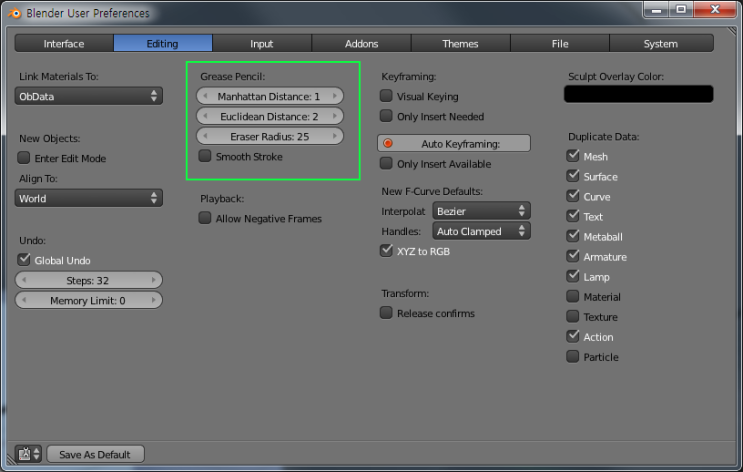Minimize the User Preferences window

(x=656, y=9)
